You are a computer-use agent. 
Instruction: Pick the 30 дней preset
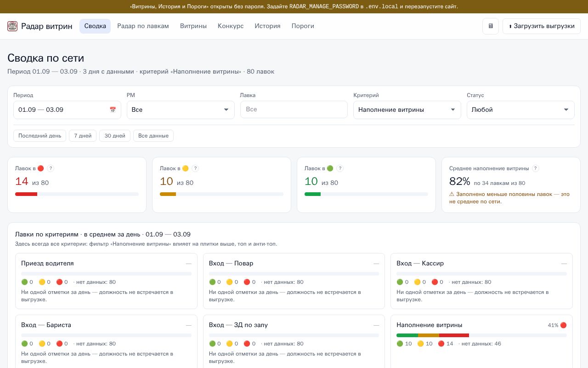point(115,136)
